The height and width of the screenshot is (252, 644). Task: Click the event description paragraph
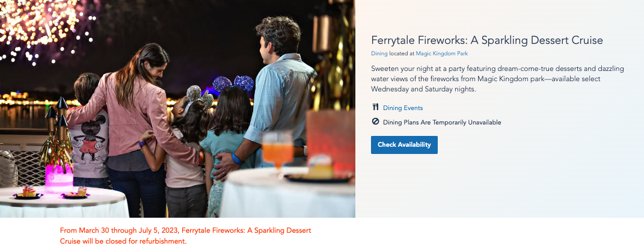point(497,79)
